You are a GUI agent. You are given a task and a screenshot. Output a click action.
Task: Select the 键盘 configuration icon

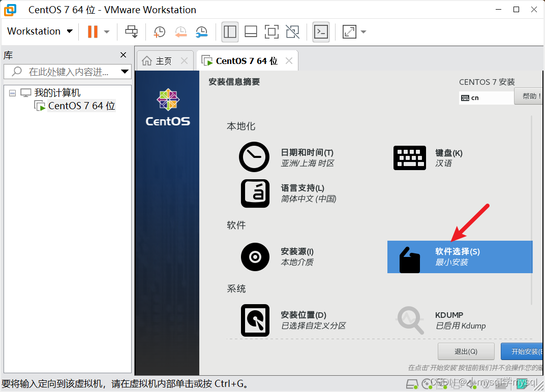[410, 157]
